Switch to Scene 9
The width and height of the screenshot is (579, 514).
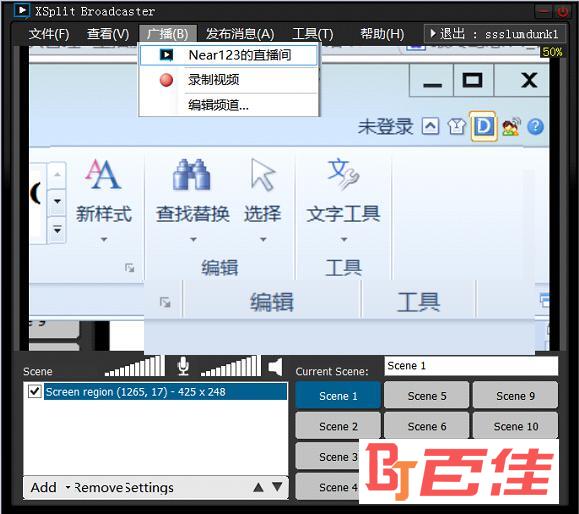(x=515, y=396)
